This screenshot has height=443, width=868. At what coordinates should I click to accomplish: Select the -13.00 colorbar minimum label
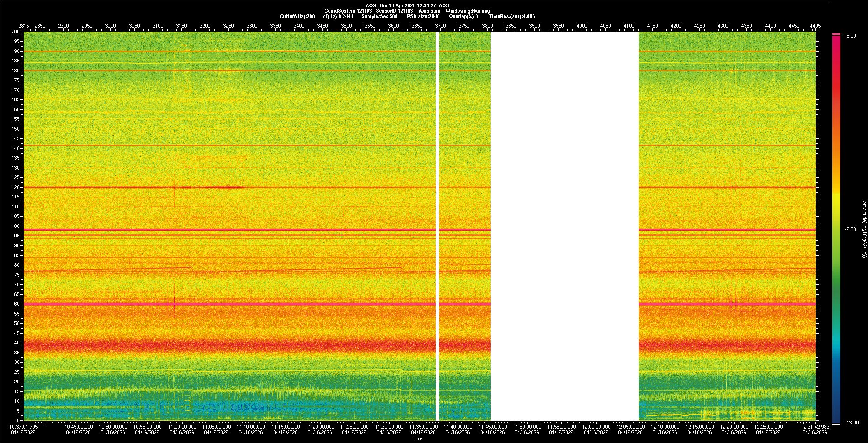(851, 423)
